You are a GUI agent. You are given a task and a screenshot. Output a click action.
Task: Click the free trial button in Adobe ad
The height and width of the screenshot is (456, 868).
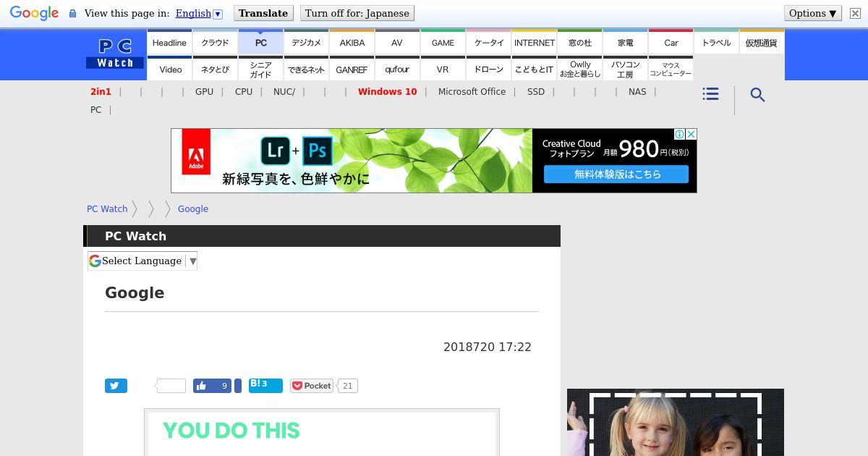[x=616, y=174]
